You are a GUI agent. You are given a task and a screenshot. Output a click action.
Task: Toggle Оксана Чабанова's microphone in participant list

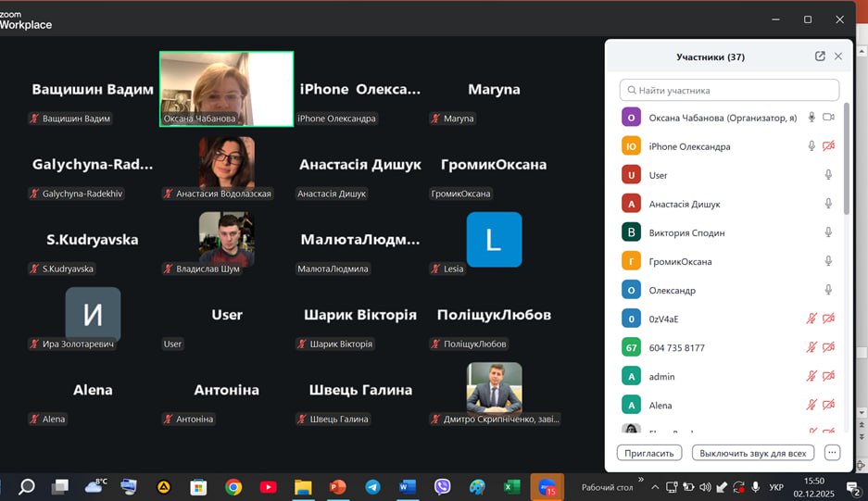click(811, 118)
